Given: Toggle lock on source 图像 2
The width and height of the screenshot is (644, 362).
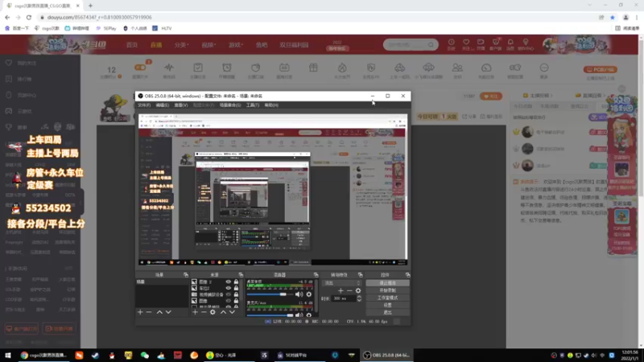Looking at the screenshot, I should (x=236, y=282).
